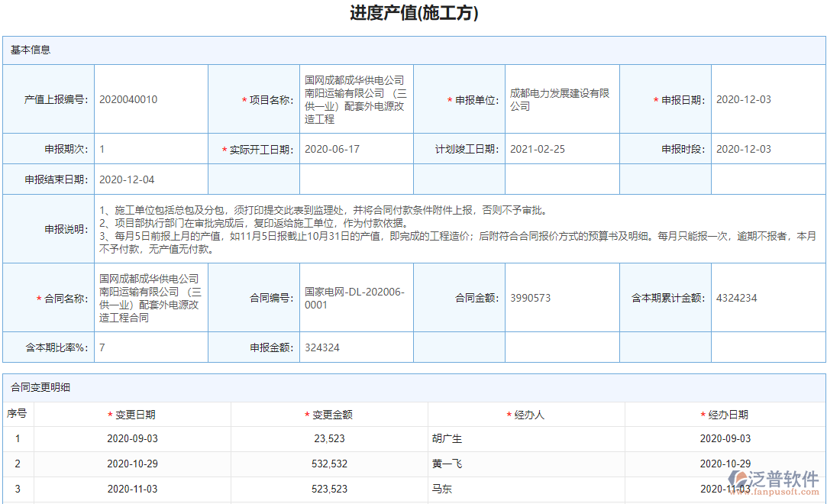Click the 项目名称 project name field
This screenshot has height=504, width=827.
(356, 99)
